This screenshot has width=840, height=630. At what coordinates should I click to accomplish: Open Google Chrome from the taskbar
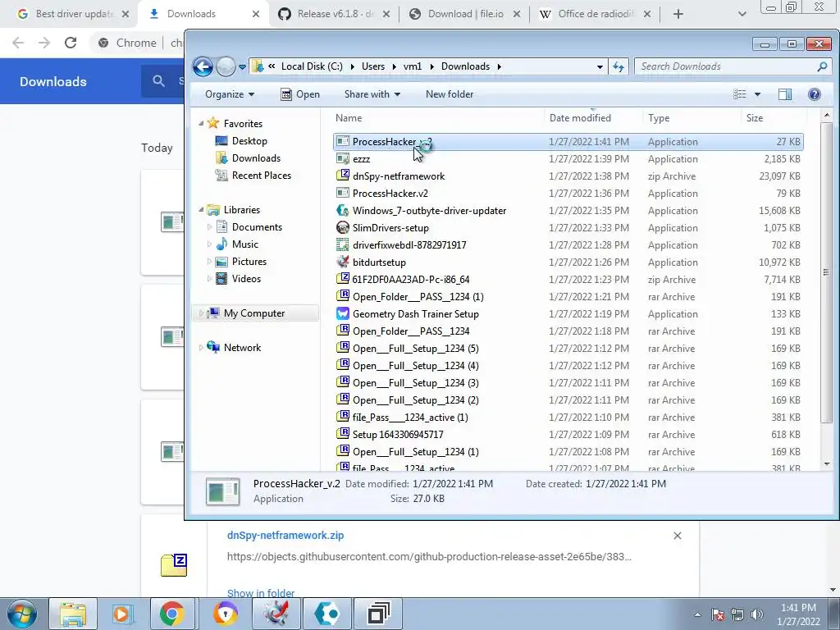172,614
